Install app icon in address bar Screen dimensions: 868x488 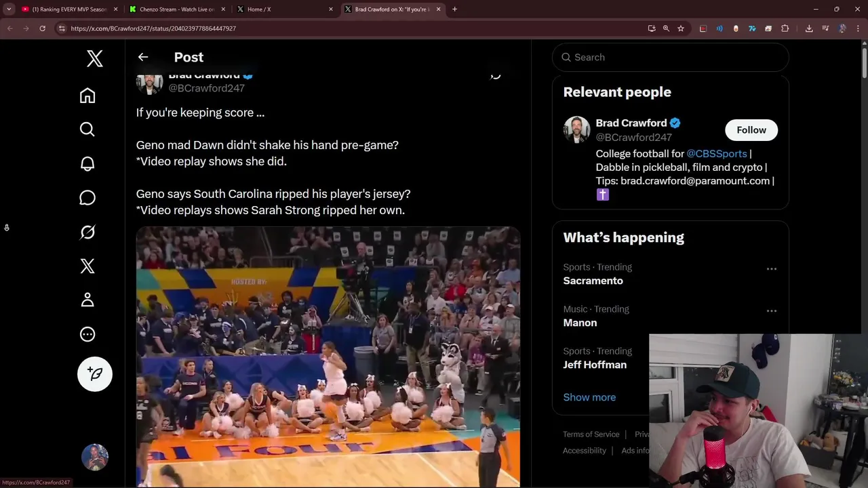(x=652, y=28)
